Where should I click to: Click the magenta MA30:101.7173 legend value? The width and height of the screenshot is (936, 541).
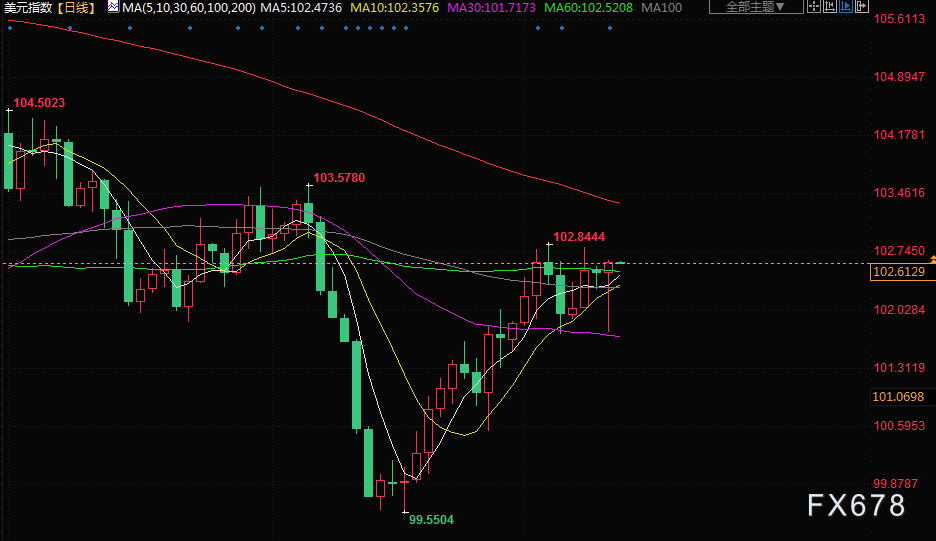(491, 8)
